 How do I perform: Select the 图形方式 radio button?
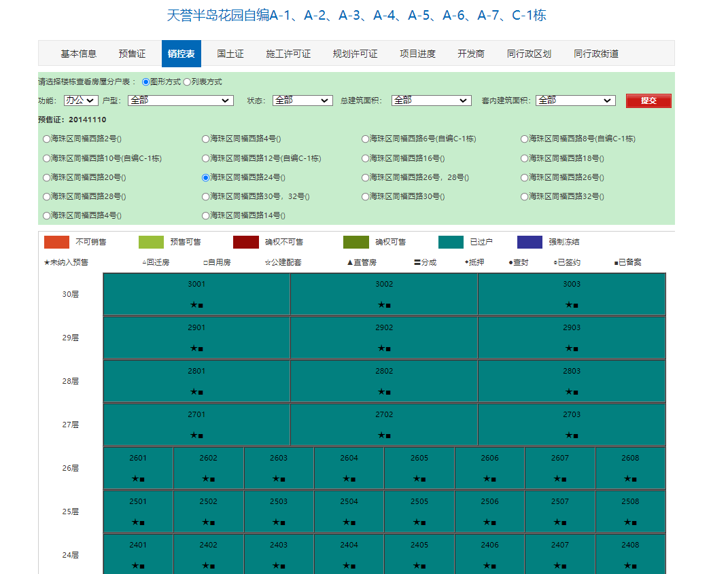(x=146, y=82)
